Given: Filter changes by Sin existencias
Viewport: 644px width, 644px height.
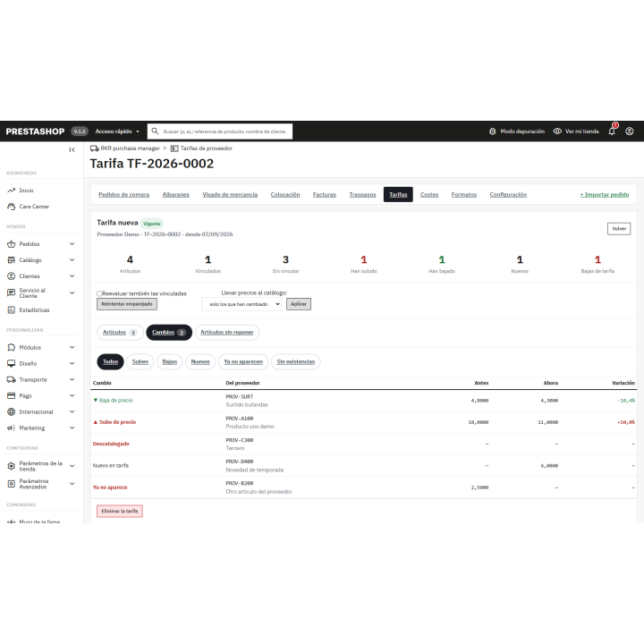Looking at the screenshot, I should pos(296,362).
